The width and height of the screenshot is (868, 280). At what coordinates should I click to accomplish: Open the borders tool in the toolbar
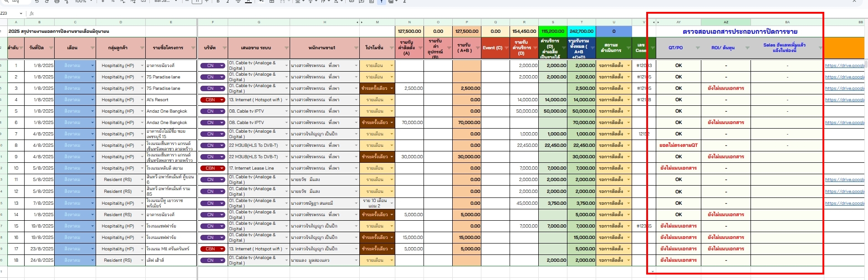pyautogui.click(x=272, y=2)
